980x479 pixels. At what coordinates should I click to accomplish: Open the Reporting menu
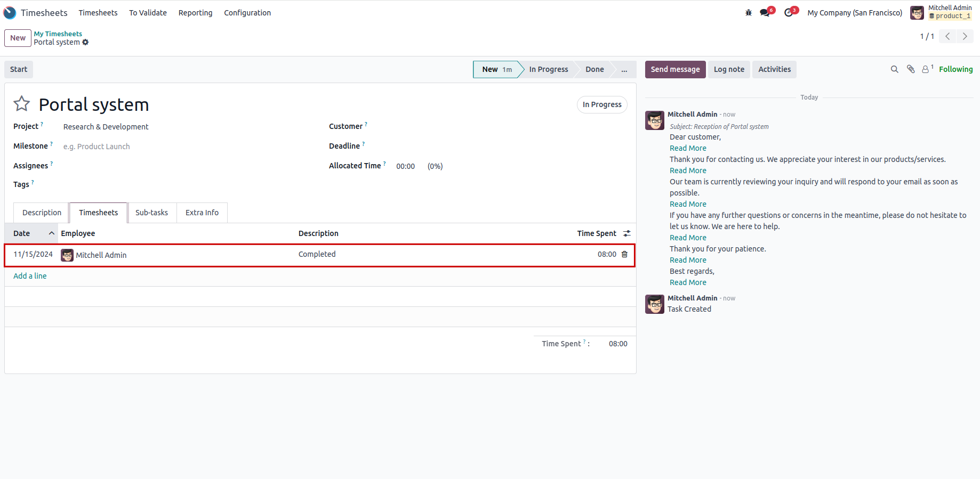(x=195, y=13)
